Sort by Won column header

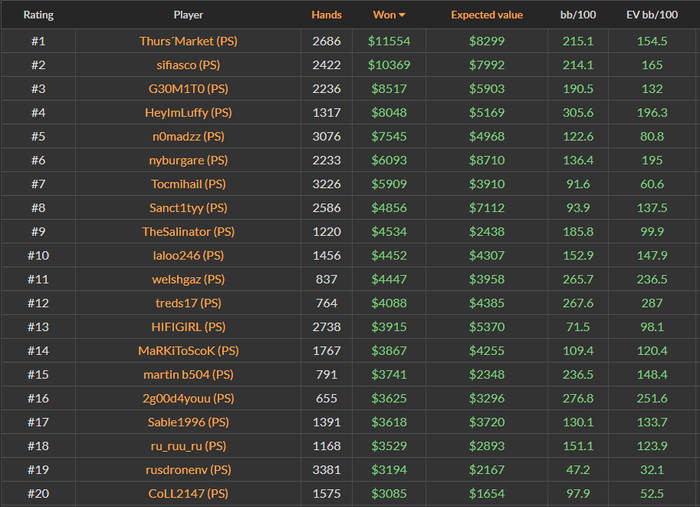(382, 15)
